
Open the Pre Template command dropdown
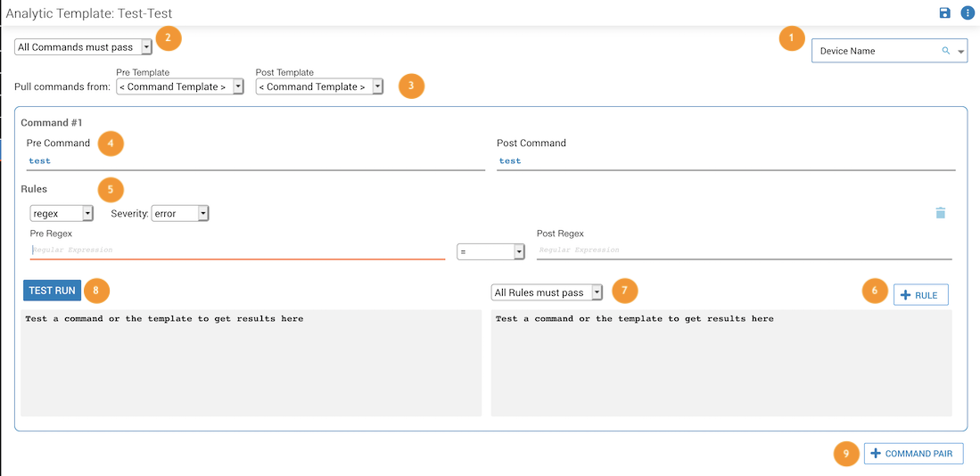point(179,86)
